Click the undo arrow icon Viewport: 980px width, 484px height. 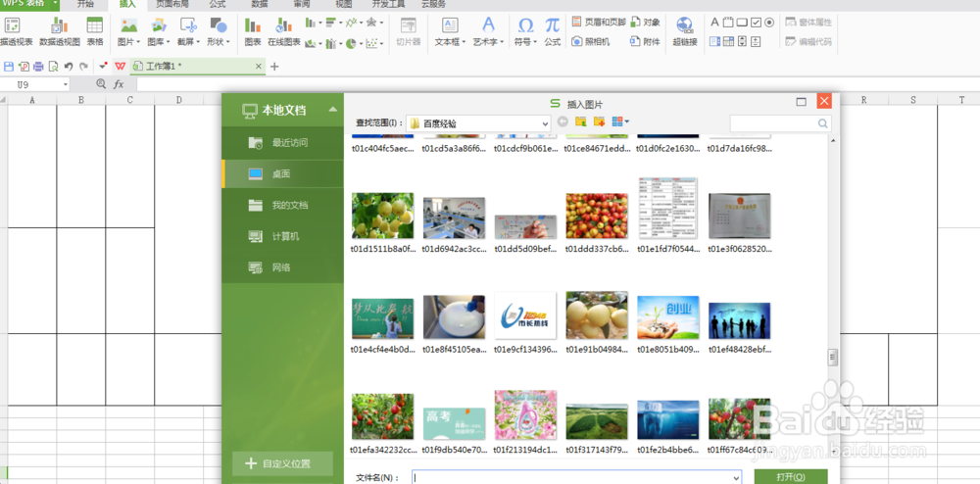[69, 67]
